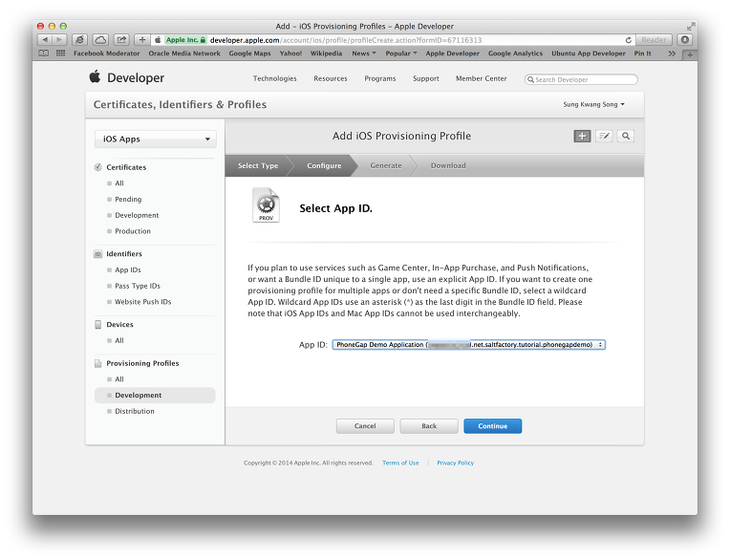Click the Devices section icon
This screenshot has height=560, width=730.
coord(97,325)
